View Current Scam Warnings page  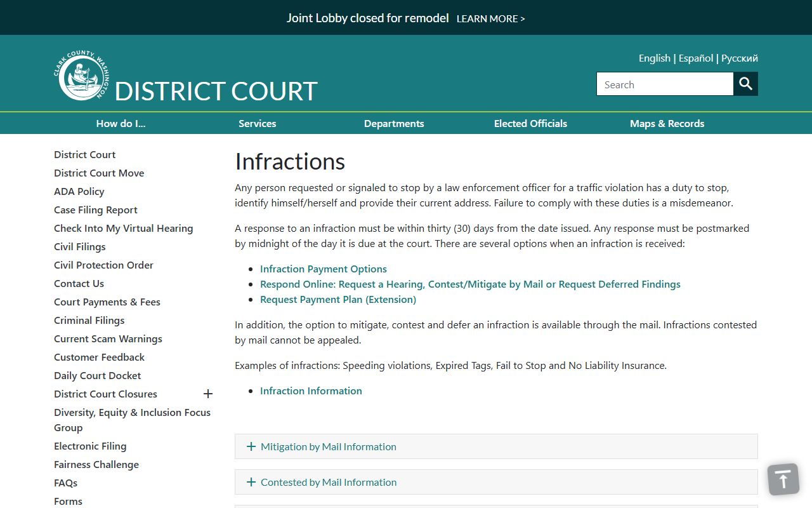[108, 338]
